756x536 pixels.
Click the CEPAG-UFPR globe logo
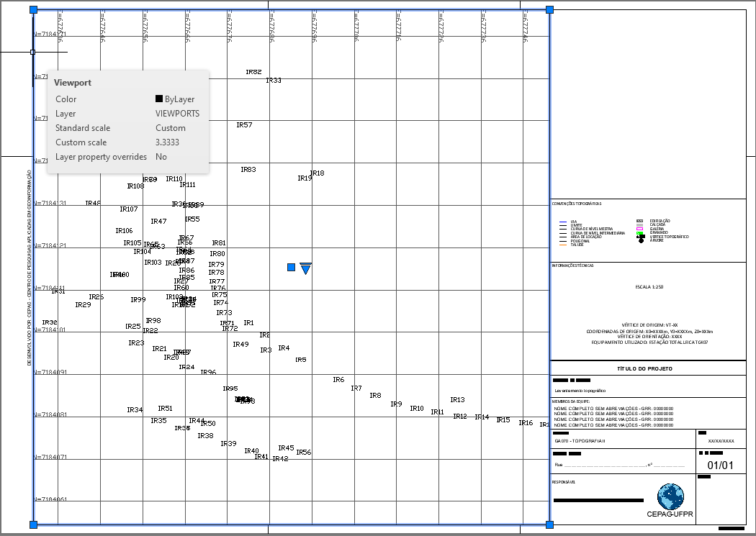coord(670,496)
